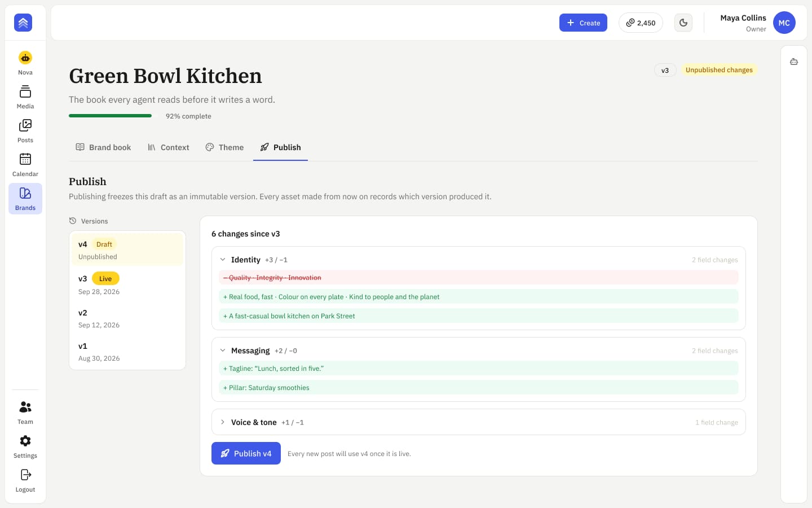812x508 pixels.
Task: Open version v2 from Sep 12, 2026
Action: pyautogui.click(x=127, y=318)
